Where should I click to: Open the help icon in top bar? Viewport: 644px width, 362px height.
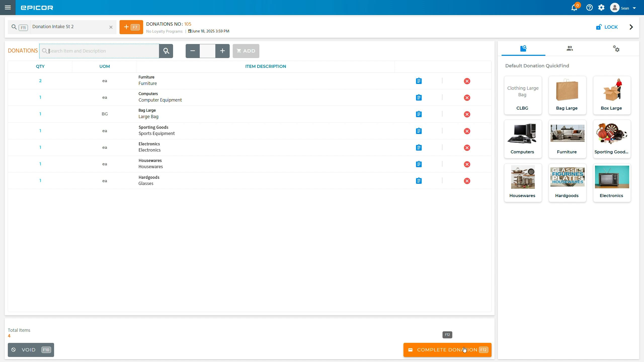tap(589, 8)
